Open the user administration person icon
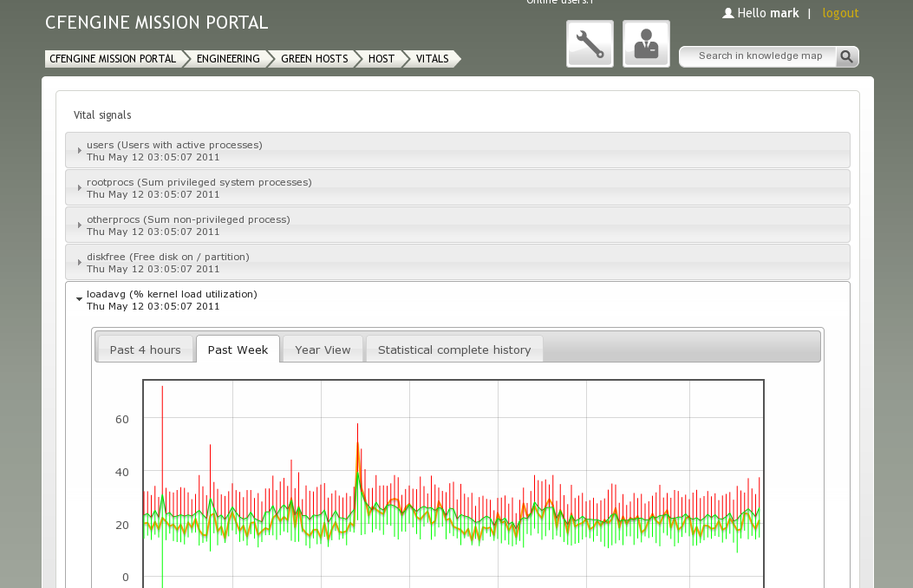Screen dimensions: 913x588 pyautogui.click(x=646, y=44)
